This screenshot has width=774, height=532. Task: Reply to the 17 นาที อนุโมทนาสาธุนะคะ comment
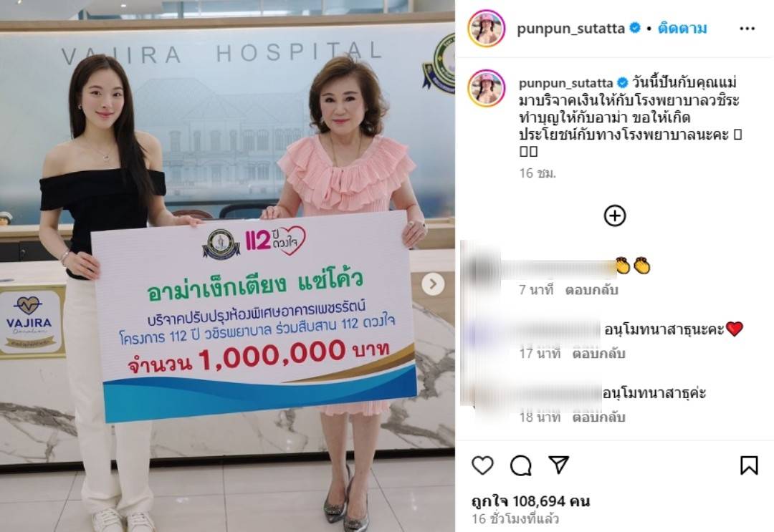coord(598,354)
